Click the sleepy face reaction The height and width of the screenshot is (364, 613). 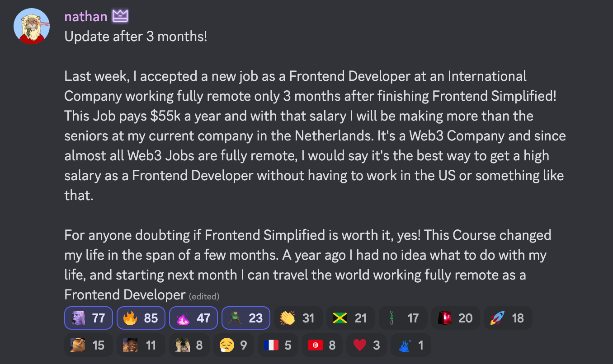(x=234, y=345)
